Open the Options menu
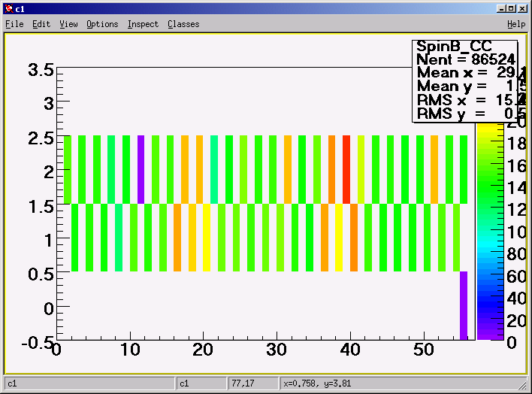This screenshot has width=532, height=394. click(102, 24)
